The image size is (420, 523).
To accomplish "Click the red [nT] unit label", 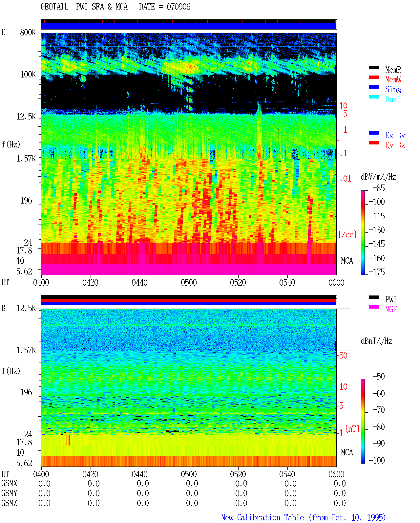I will 352,429.
